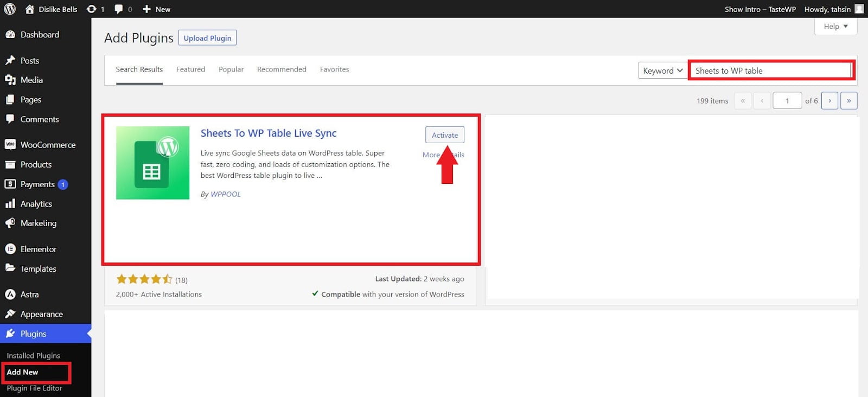Image resolution: width=868 pixels, height=397 pixels.
Task: Click the Posts pin icon
Action: pos(10,60)
